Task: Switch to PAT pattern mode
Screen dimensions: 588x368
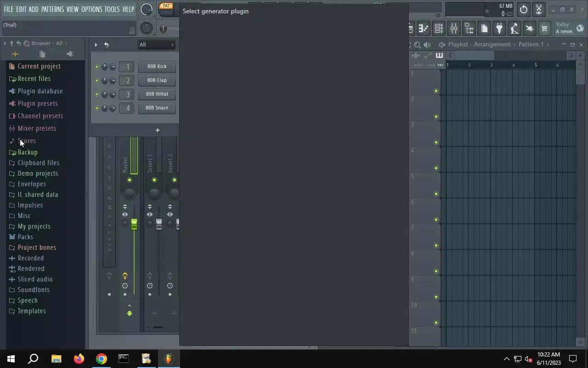Action: [x=166, y=6]
